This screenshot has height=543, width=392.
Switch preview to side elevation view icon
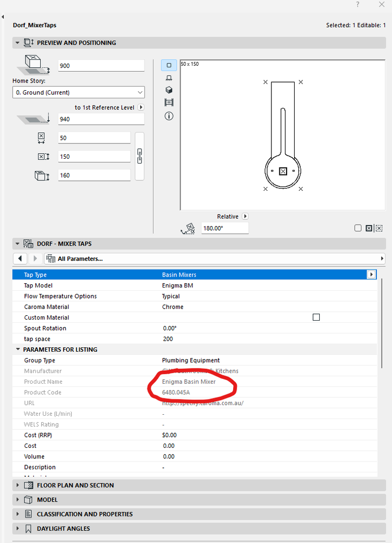(169, 78)
